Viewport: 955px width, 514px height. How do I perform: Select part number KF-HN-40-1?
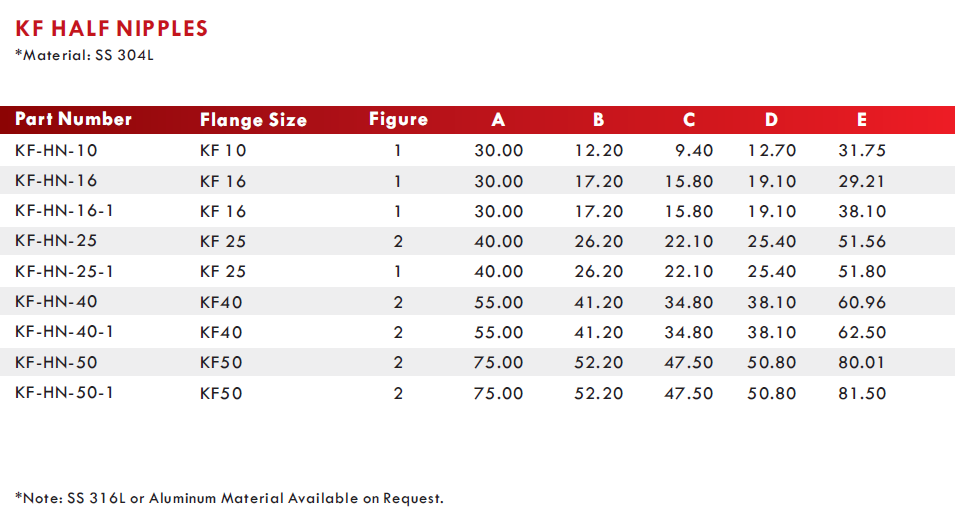65,332
